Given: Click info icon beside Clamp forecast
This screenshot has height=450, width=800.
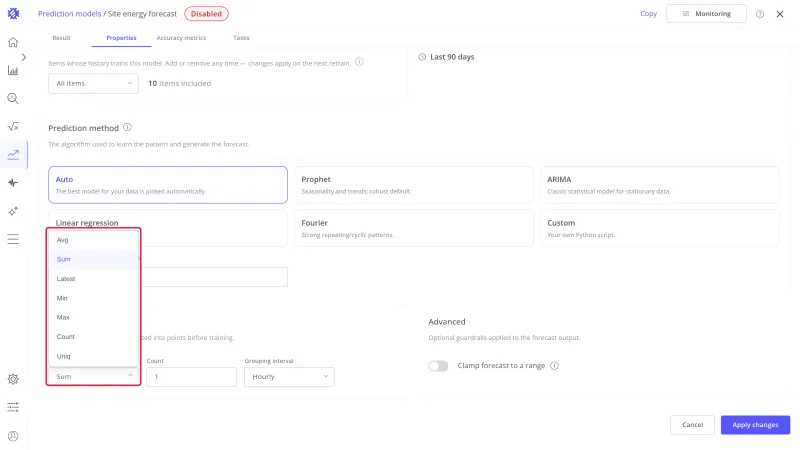Looking at the screenshot, I should tap(555, 365).
